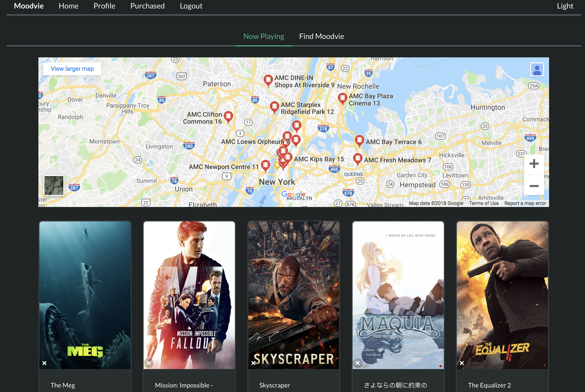Click the Skyscraper title text
The image size is (585, 392).
pyautogui.click(x=275, y=385)
